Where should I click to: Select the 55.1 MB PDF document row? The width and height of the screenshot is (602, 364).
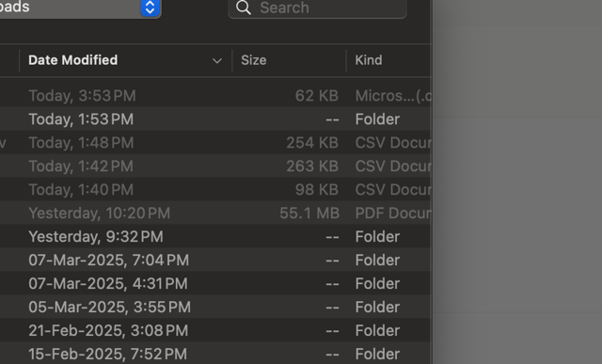click(215, 213)
